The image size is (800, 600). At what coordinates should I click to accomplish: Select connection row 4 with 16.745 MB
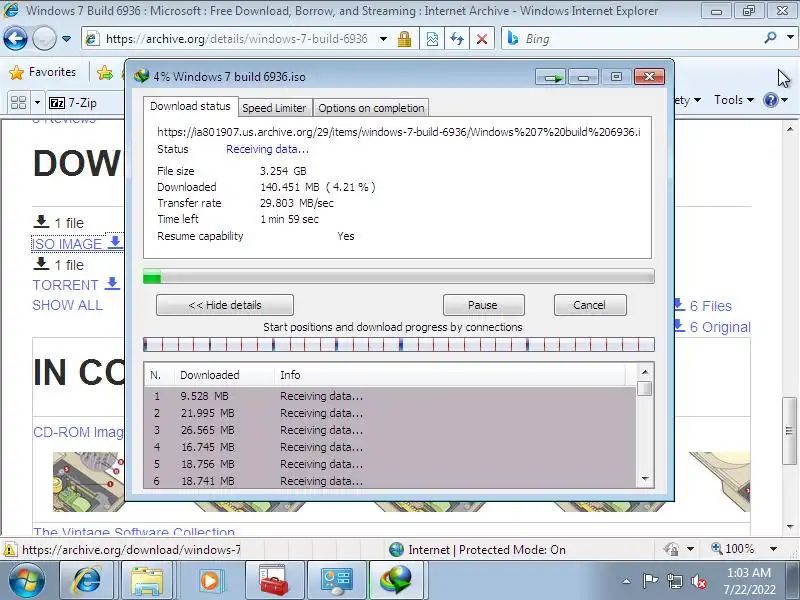tap(390, 447)
